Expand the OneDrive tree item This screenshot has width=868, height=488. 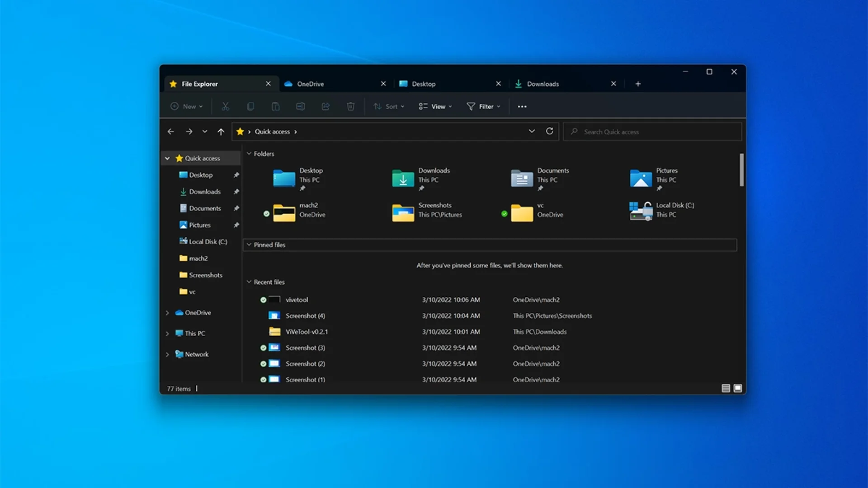click(168, 312)
